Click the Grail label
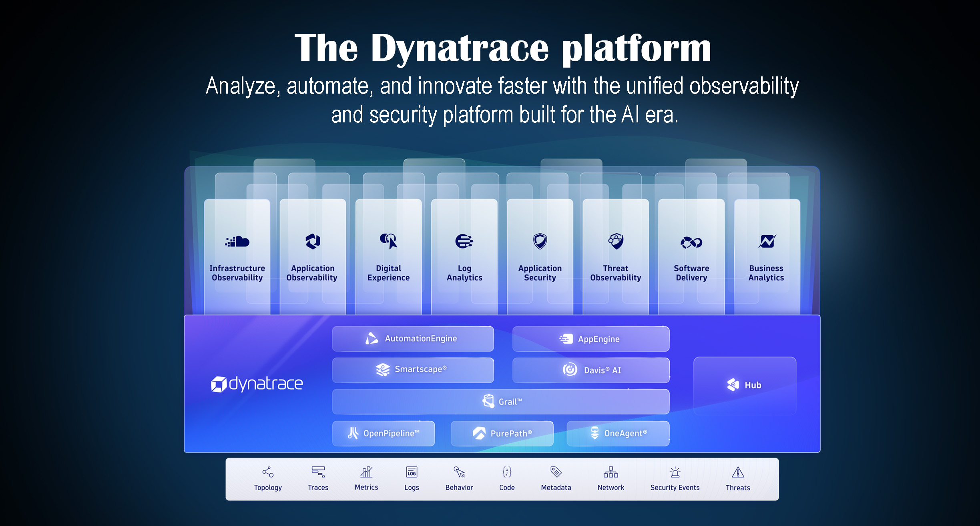Screen dimensions: 980x526 point(510,402)
